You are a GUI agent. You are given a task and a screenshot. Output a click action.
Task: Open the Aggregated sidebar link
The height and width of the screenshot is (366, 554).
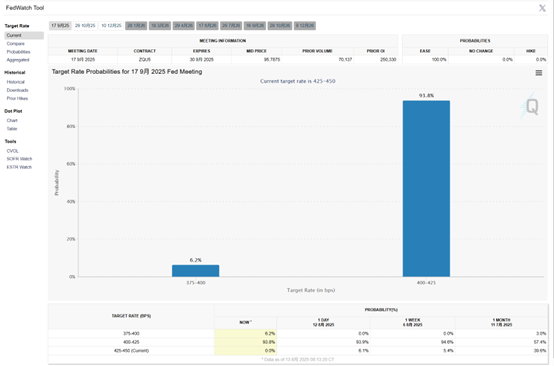18,60
